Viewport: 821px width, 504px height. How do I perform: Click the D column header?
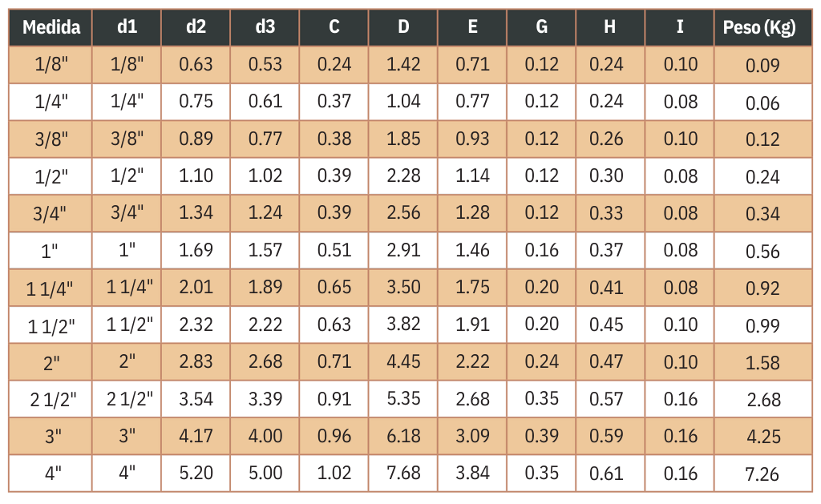tap(403, 27)
